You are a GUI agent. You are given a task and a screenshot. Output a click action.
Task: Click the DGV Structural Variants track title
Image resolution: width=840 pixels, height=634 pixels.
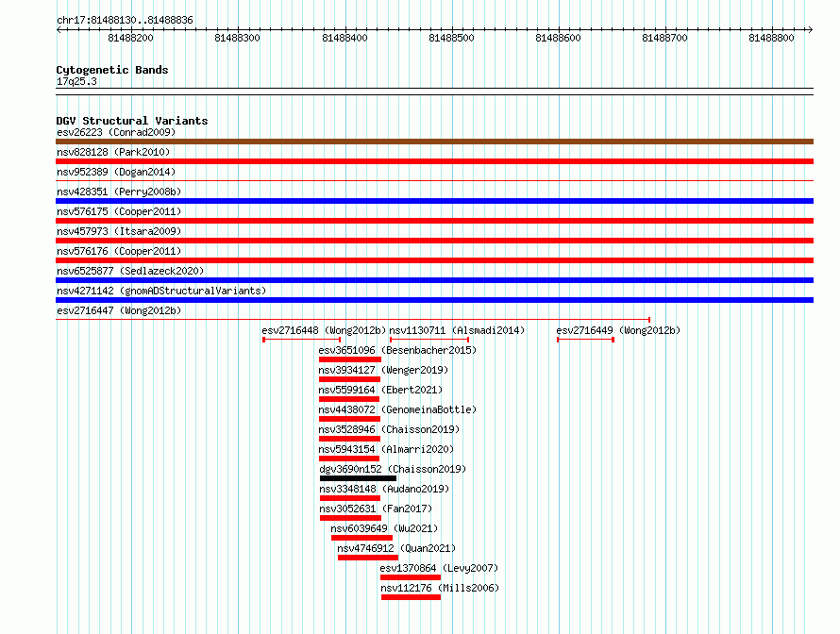coord(132,121)
